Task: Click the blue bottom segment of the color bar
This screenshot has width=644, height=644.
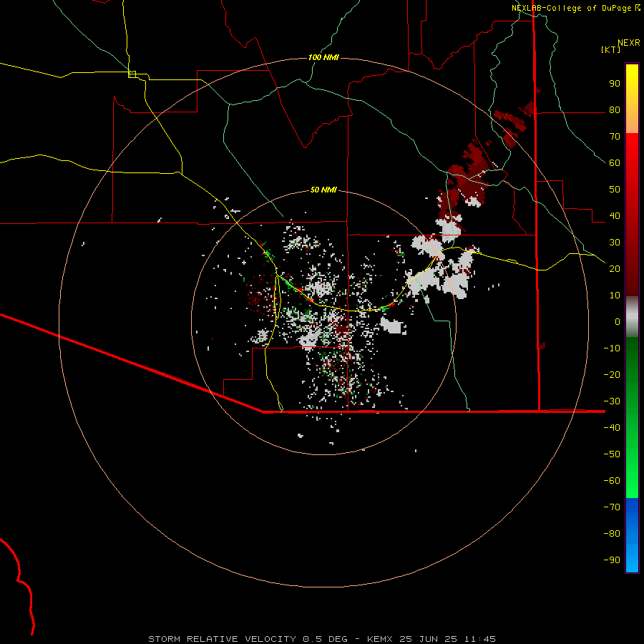Action: tap(632, 535)
